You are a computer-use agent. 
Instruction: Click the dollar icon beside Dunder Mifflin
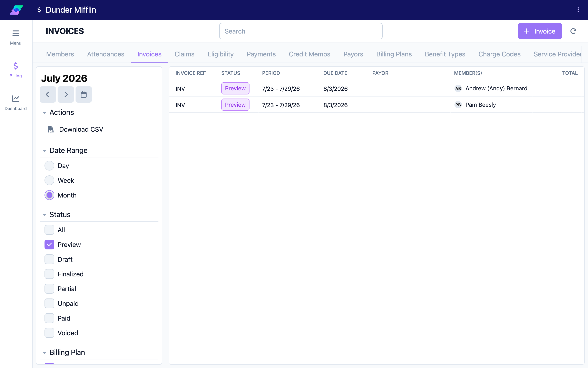[x=39, y=10]
